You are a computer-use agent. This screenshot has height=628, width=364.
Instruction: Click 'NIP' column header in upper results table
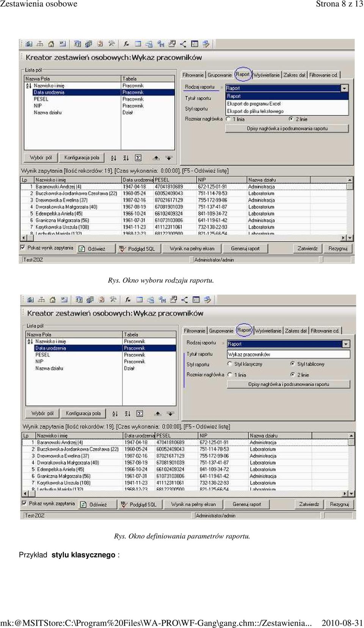221,180
